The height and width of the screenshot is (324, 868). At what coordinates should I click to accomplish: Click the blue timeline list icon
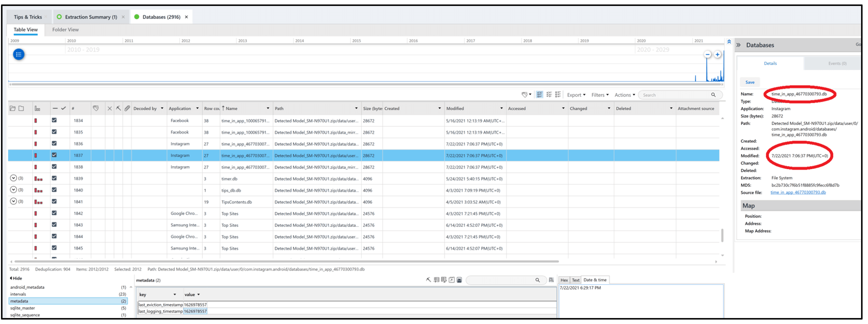pyautogui.click(x=19, y=55)
